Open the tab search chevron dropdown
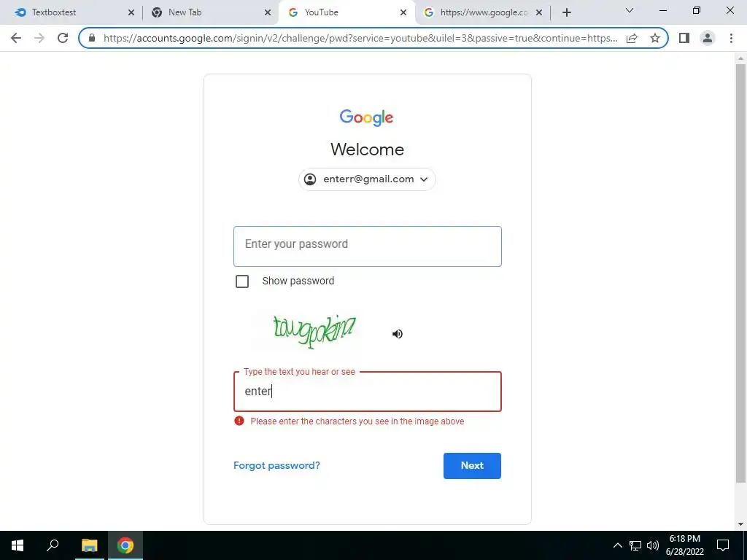This screenshot has height=560, width=747. tap(630, 10)
